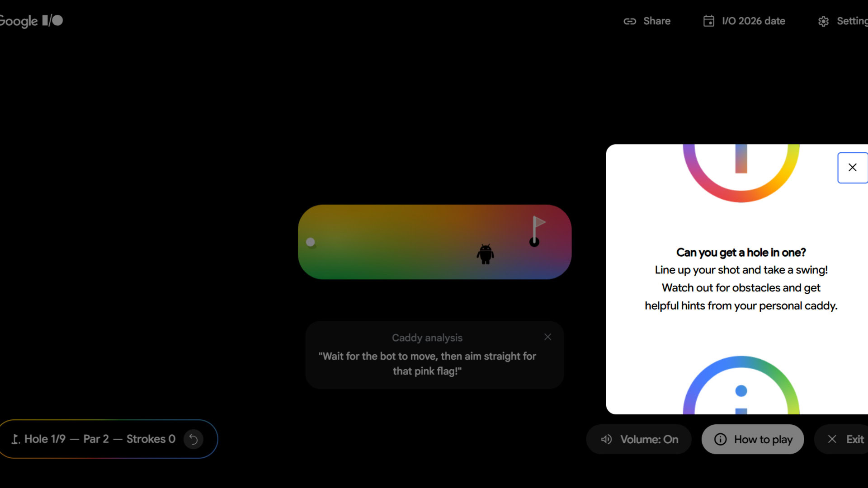This screenshot has height=488, width=868.
Task: Exit the mini golf game
Action: pyautogui.click(x=845, y=439)
